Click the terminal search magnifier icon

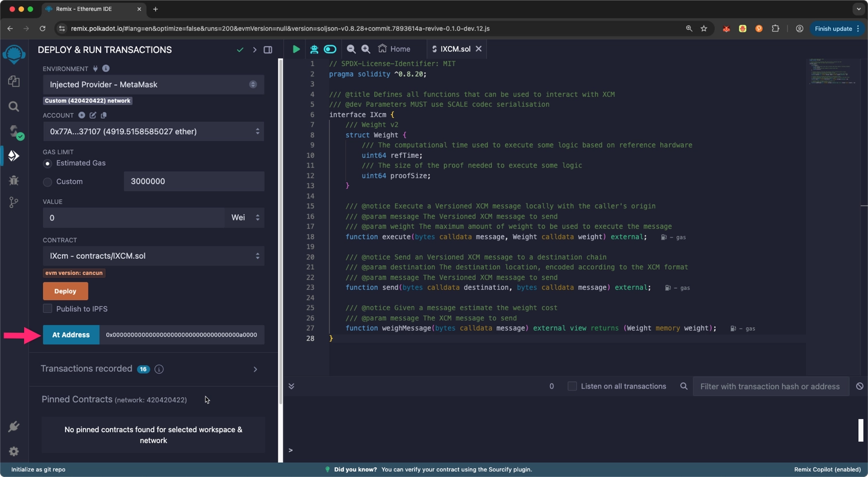click(684, 386)
